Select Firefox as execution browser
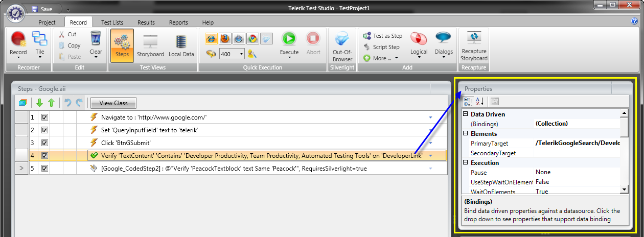The image size is (644, 237). pyautogui.click(x=225, y=39)
